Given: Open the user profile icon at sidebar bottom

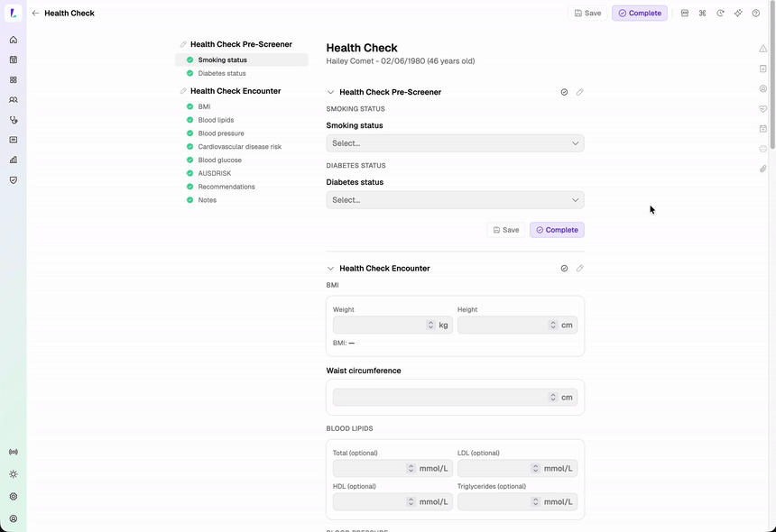Looking at the screenshot, I should point(14,518).
